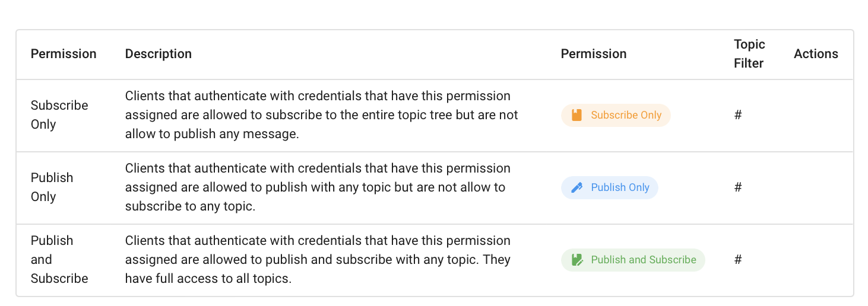868x306 pixels.
Task: Click the second Permission column header
Action: [x=594, y=54]
